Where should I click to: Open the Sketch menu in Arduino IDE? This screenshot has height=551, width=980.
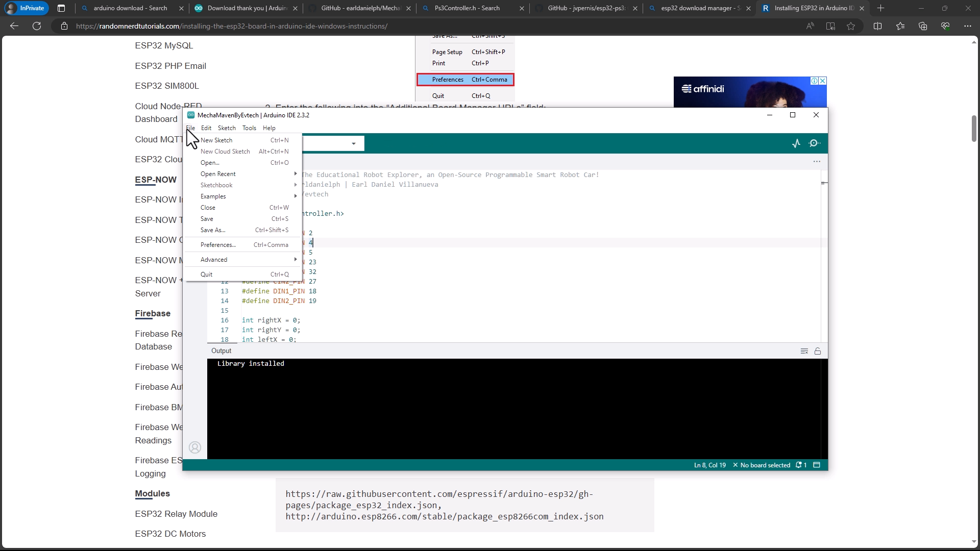click(x=227, y=128)
